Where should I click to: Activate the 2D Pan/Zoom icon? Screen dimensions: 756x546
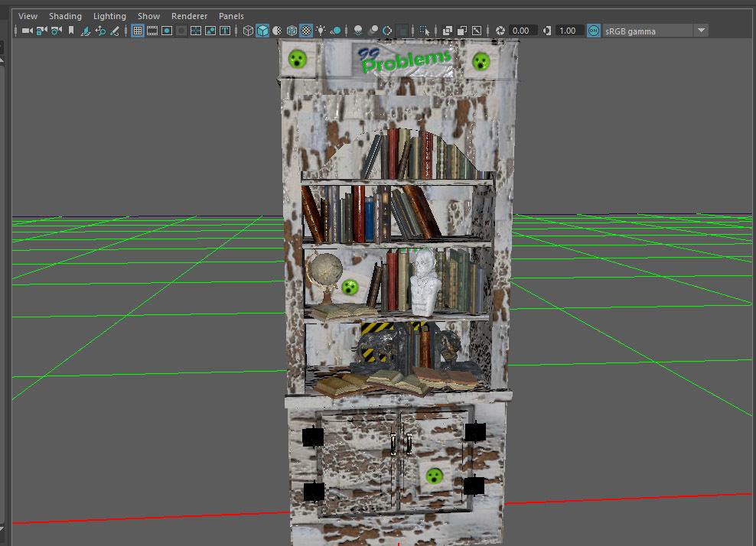coord(100,31)
